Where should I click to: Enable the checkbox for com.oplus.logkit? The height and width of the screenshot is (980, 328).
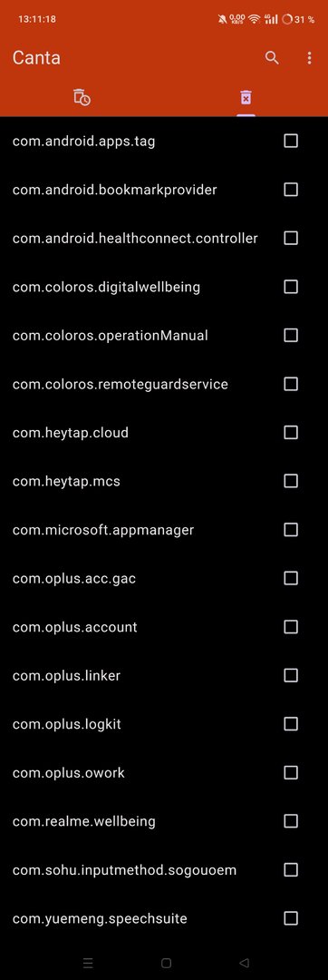291,724
